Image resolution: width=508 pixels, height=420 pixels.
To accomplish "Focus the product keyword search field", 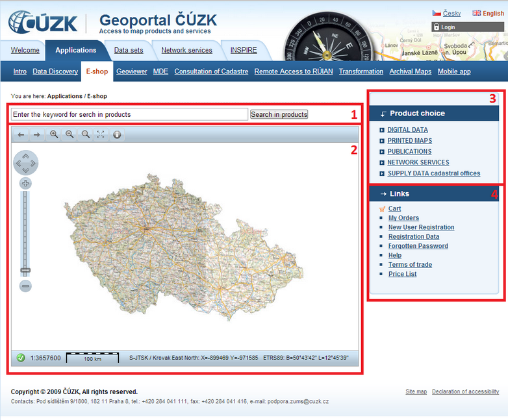I will [129, 114].
